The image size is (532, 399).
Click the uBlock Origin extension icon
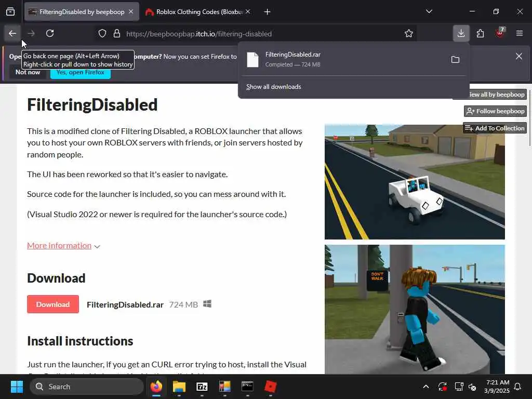tap(500, 33)
